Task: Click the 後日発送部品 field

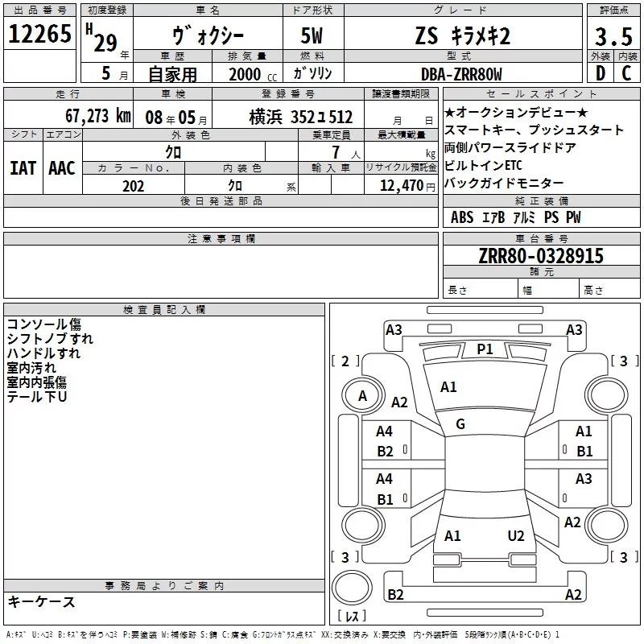Action: pyautogui.click(x=221, y=217)
